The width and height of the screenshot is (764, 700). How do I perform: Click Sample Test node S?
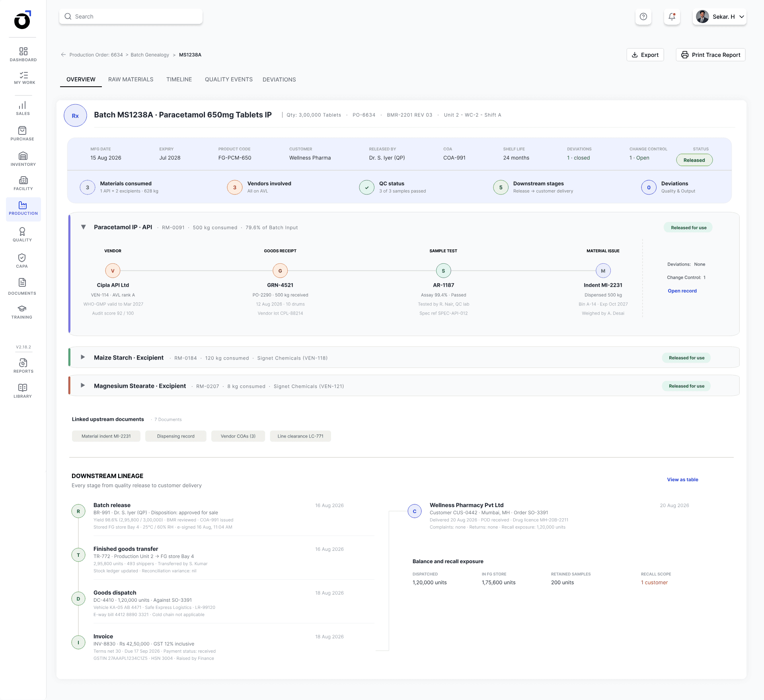[x=443, y=271]
